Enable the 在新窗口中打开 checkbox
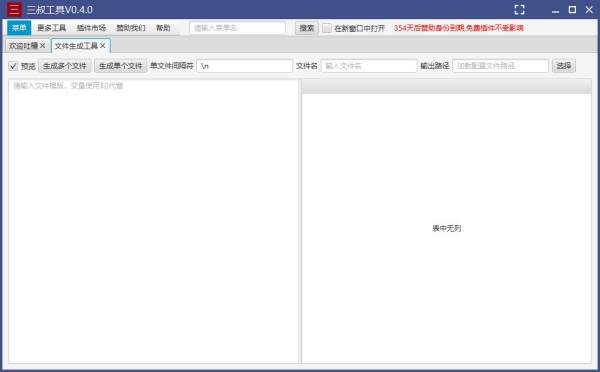 tap(327, 28)
